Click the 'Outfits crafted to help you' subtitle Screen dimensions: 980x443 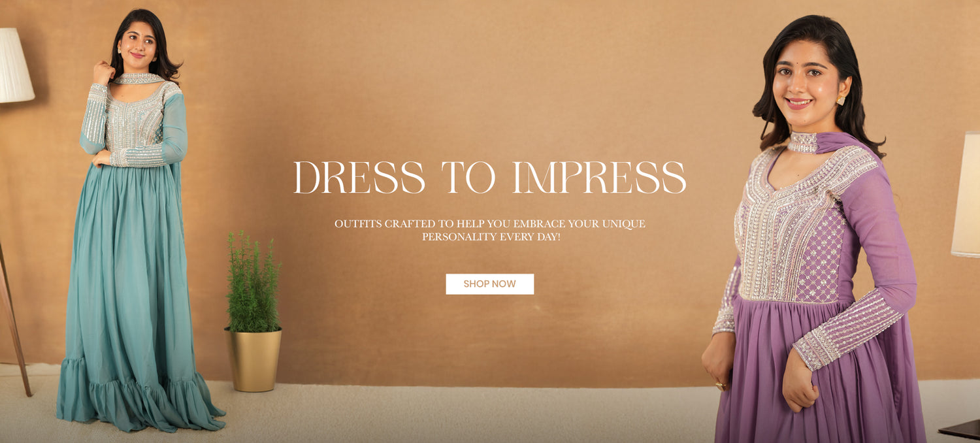tap(490, 230)
